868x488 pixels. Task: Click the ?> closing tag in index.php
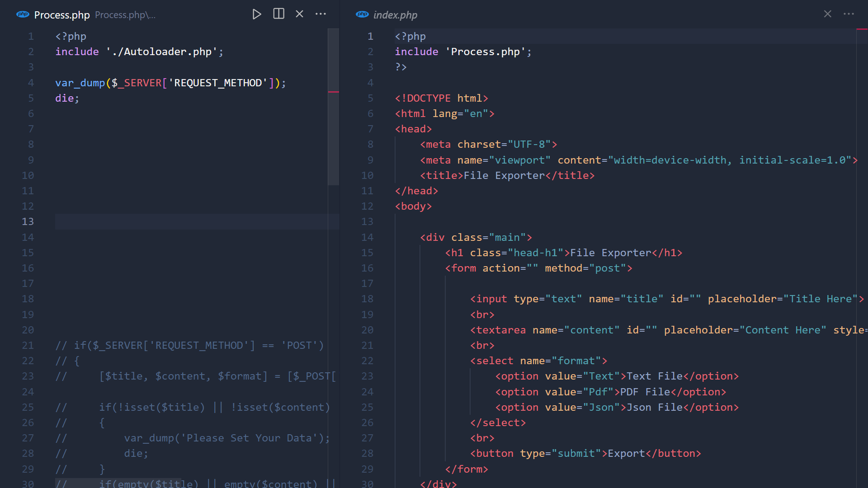pyautogui.click(x=401, y=67)
